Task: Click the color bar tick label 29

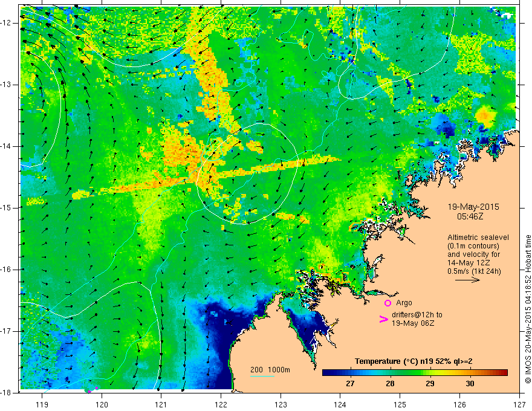Action: [430, 384]
